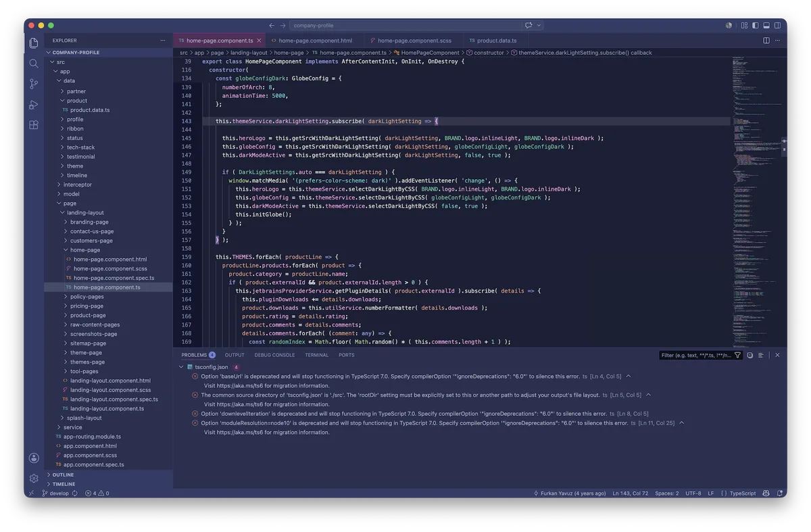811x532 pixels.
Task: Open the Manage gear icon
Action: pyautogui.click(x=34, y=478)
